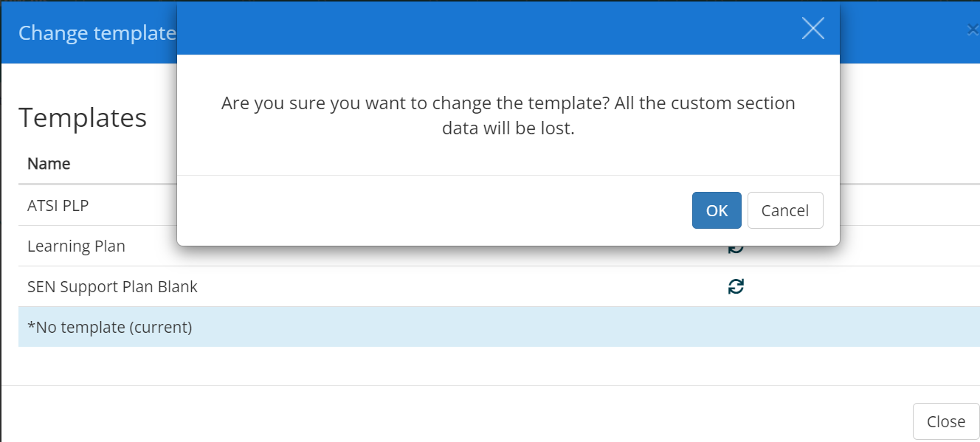Close the confirmation dialog with the X icon

[x=812, y=28]
